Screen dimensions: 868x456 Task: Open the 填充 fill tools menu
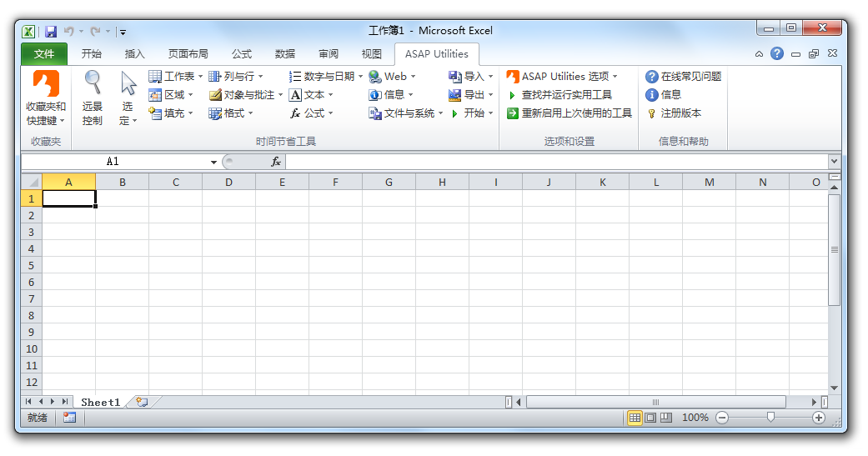pos(171,113)
